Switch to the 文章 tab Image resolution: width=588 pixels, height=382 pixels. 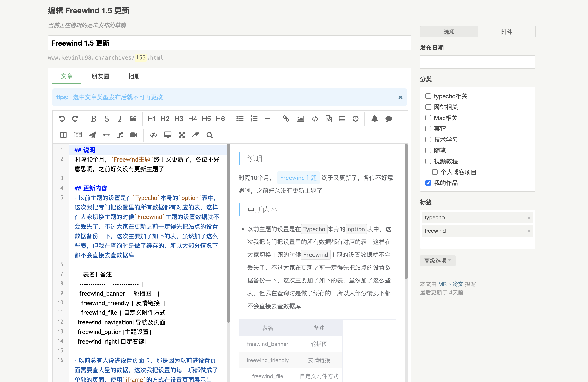(x=66, y=76)
